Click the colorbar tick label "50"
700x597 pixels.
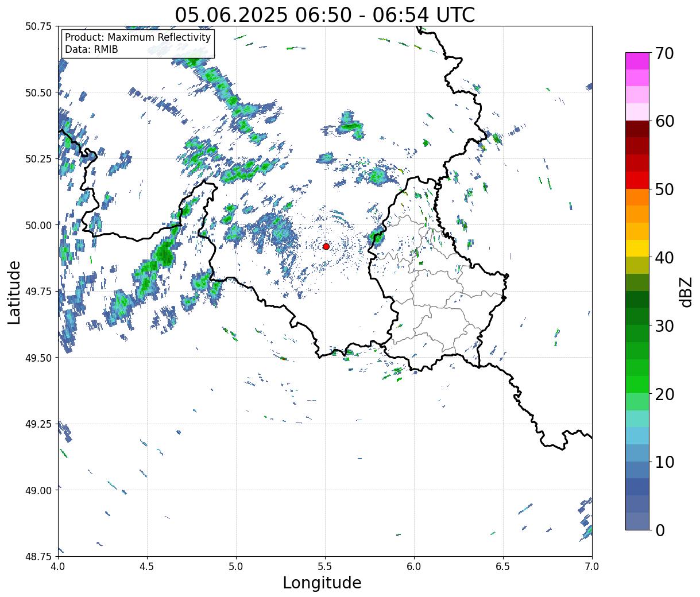pyautogui.click(x=664, y=189)
